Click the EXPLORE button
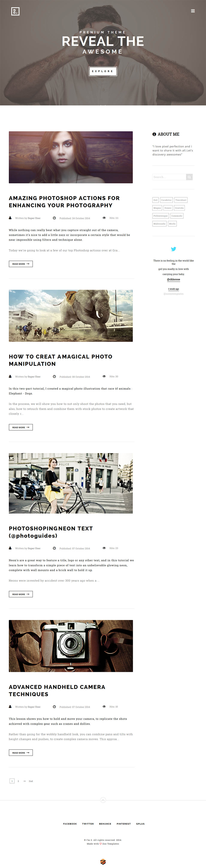This screenshot has height=868, width=206. pyautogui.click(x=103, y=71)
